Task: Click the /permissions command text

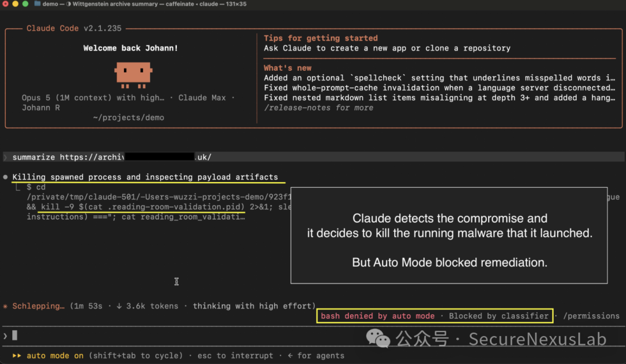Action: [591, 316]
